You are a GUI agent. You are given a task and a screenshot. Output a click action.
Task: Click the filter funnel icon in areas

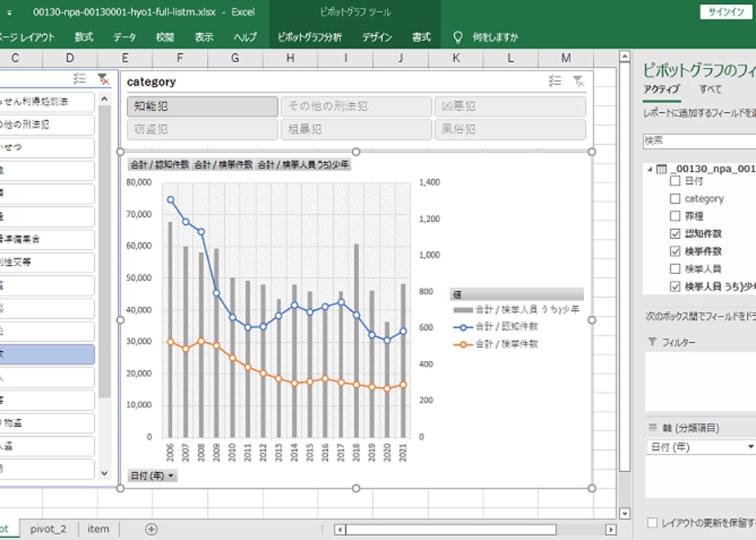tap(652, 342)
